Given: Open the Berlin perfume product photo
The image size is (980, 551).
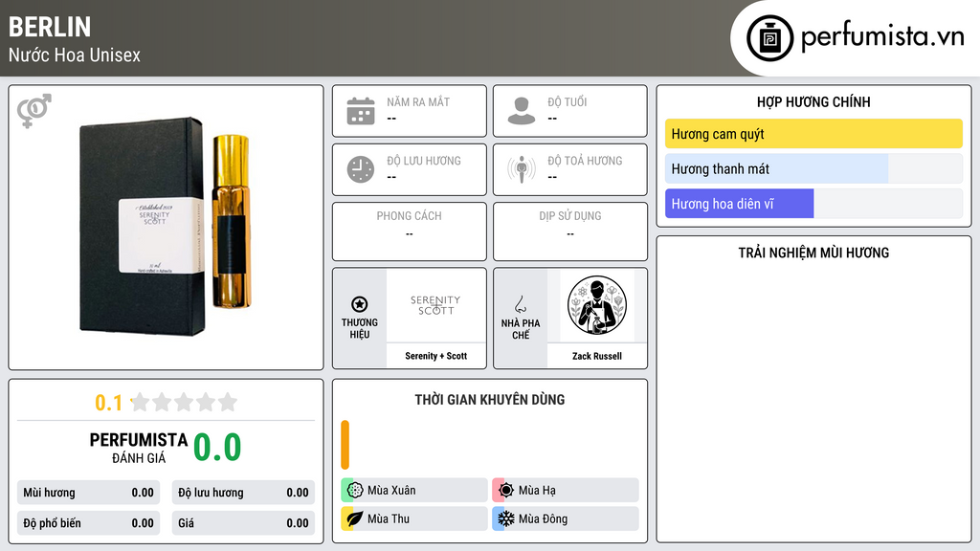Looking at the screenshot, I should click(166, 227).
